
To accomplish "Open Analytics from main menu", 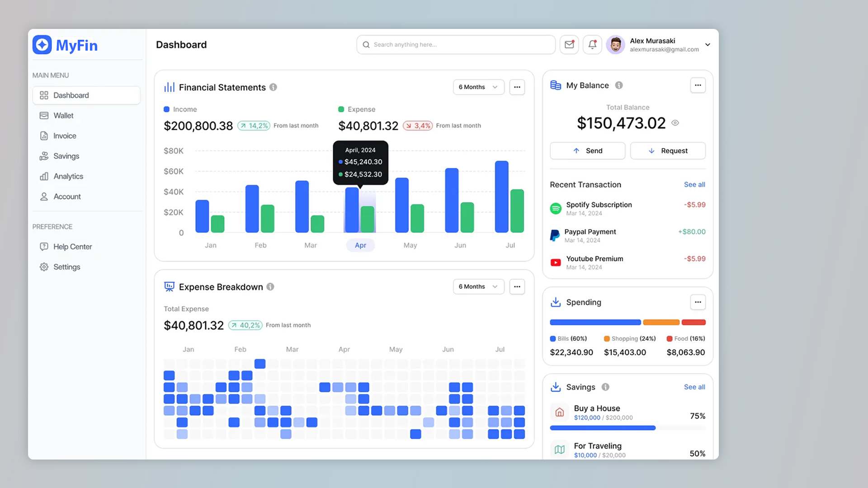I will pyautogui.click(x=68, y=177).
